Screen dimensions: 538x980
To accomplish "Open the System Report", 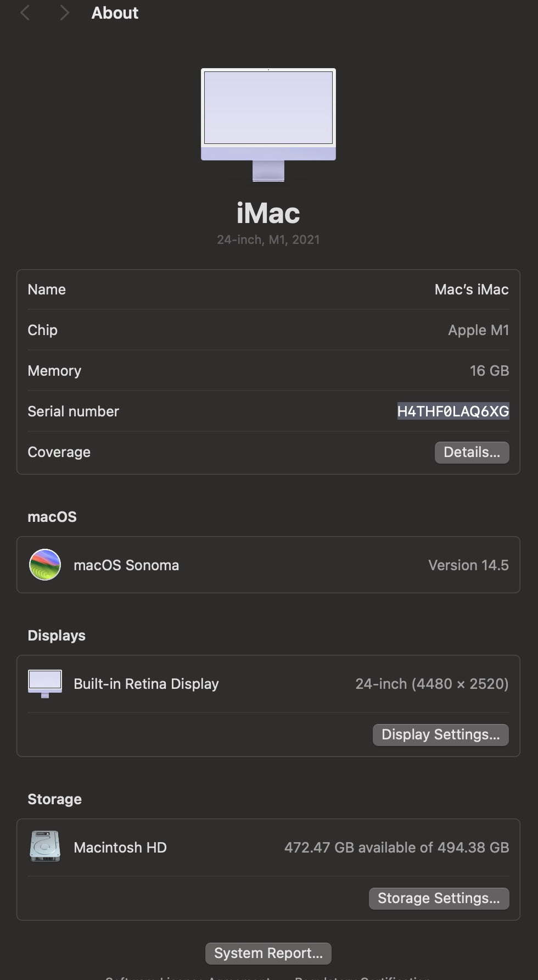I will 268,953.
